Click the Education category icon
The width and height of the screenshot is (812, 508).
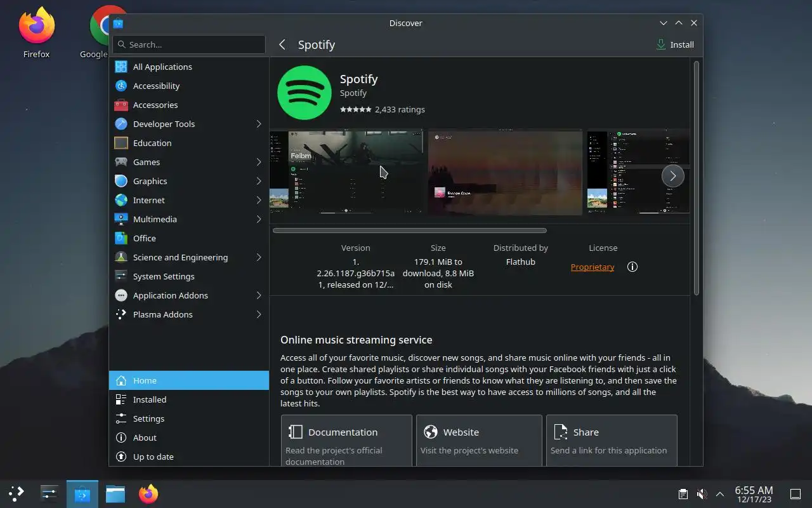coord(121,143)
